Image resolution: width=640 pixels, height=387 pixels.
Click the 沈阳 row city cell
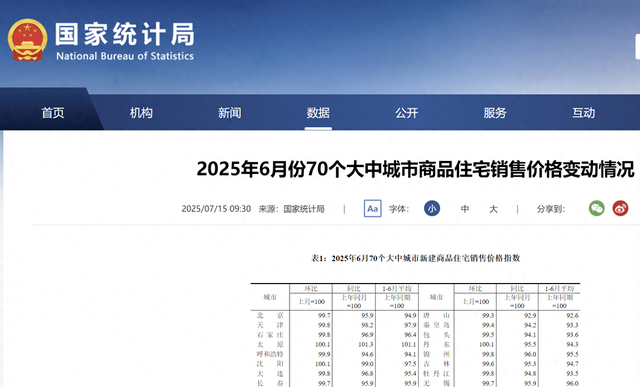click(270, 364)
